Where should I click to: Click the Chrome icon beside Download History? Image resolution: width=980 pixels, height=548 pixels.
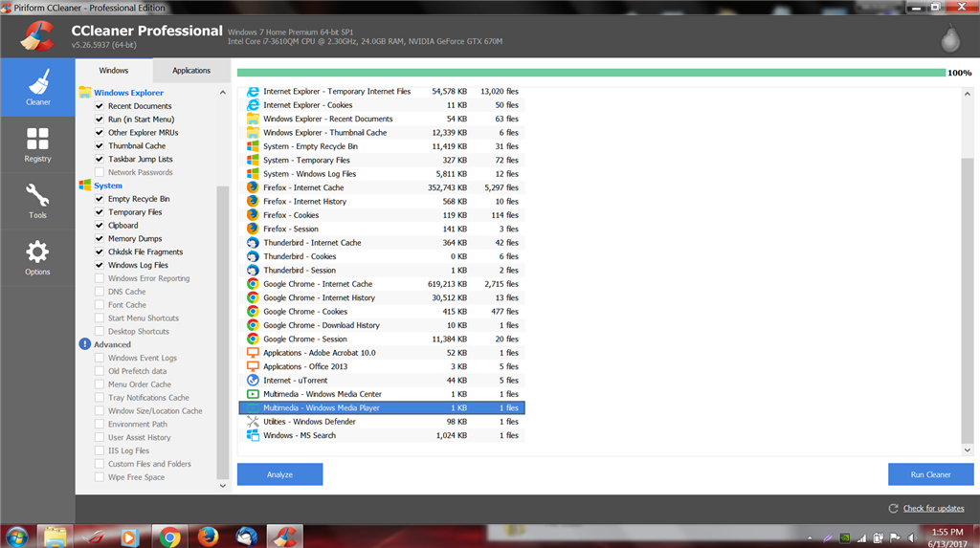tap(253, 325)
